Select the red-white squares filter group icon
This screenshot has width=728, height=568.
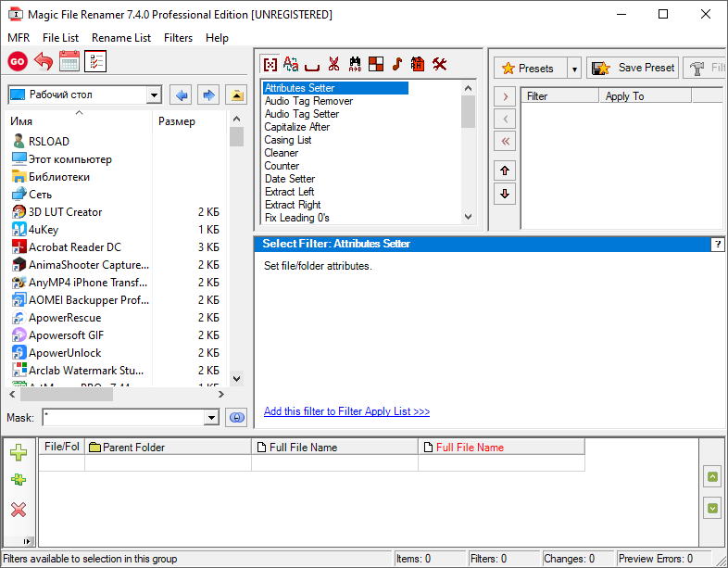[376, 64]
